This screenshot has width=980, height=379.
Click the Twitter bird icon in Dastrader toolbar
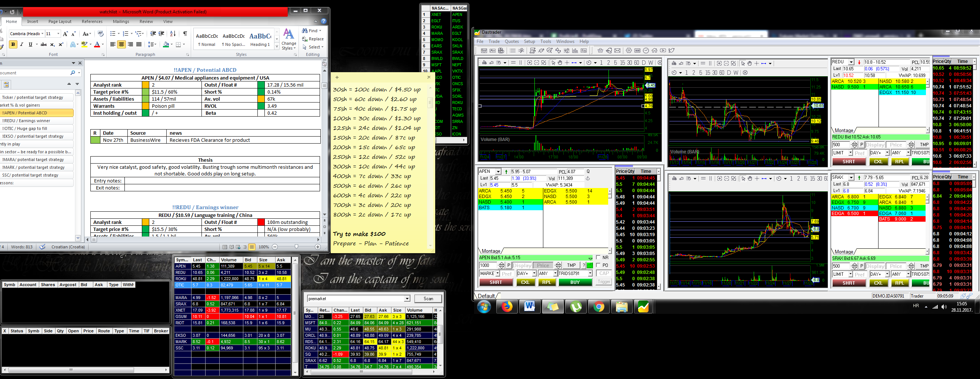671,51
